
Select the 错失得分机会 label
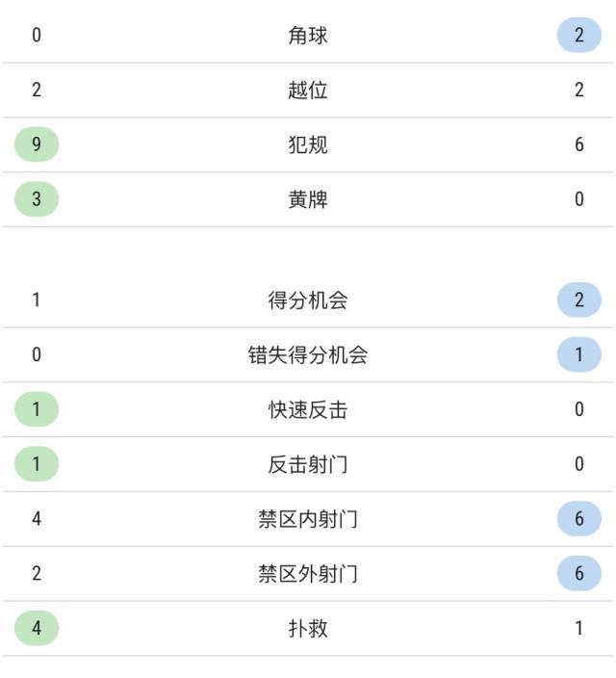coord(308,355)
